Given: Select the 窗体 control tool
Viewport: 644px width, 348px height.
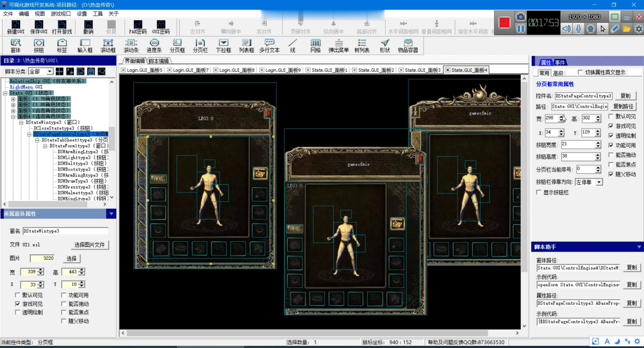Looking at the screenshot, I should 16,46.
